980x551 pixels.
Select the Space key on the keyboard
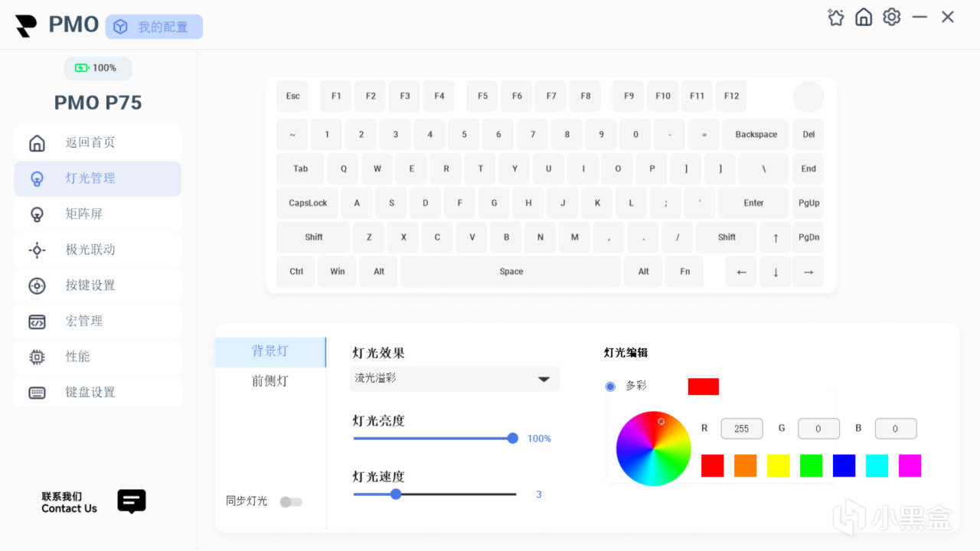(x=511, y=272)
